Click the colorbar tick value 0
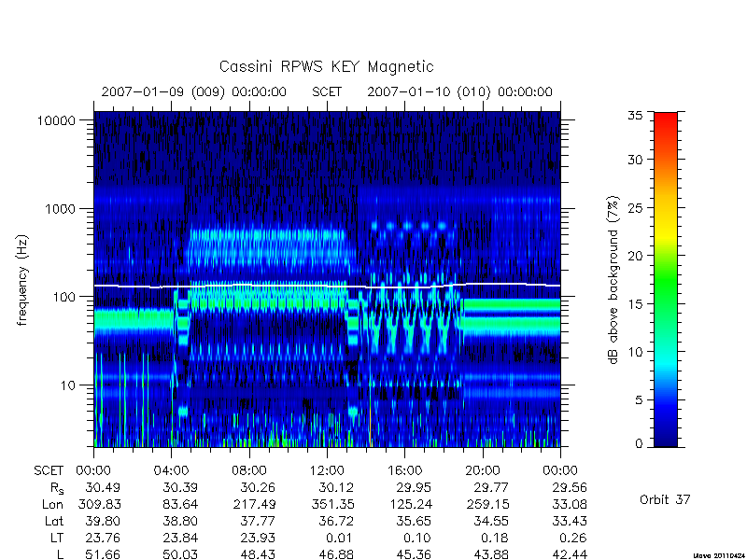This screenshot has width=747, height=560. pyautogui.click(x=639, y=444)
